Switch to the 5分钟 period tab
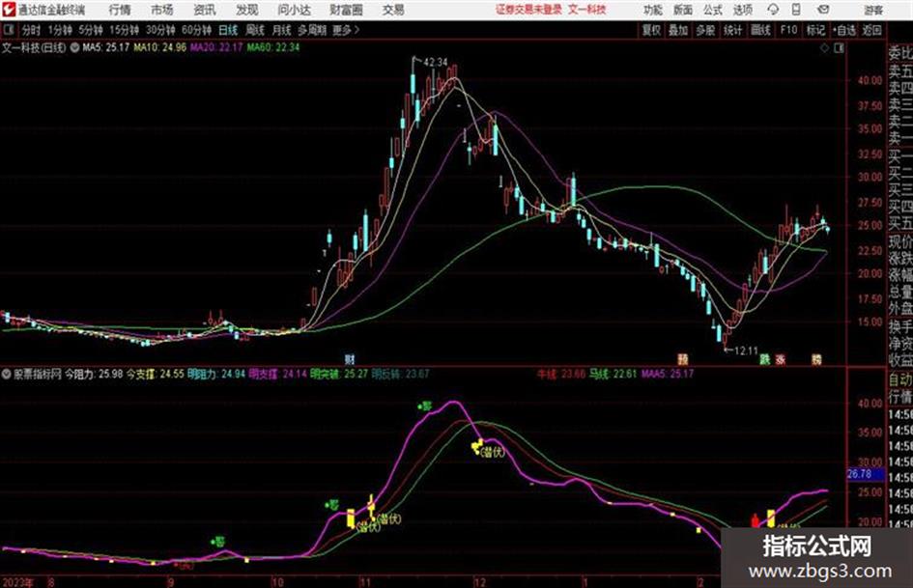 [91, 30]
